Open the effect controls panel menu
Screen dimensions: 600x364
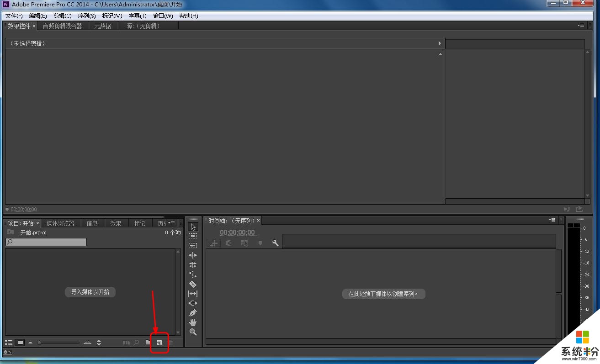coord(580,26)
